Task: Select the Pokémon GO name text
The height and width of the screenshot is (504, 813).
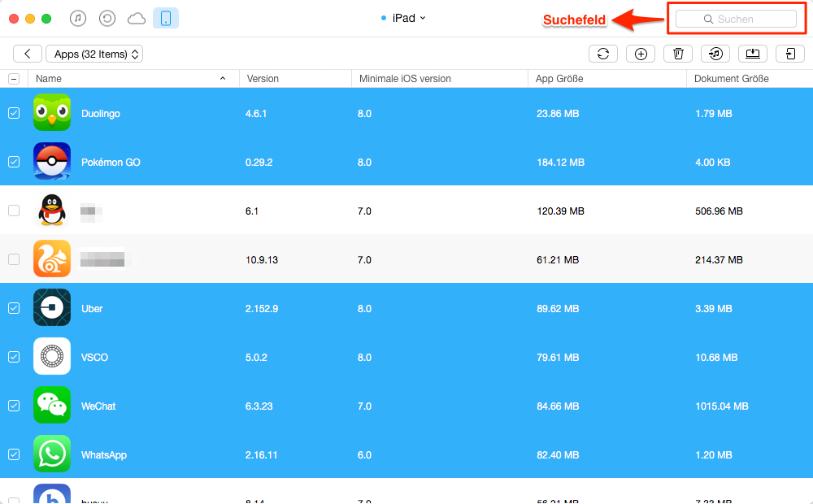Action: click(111, 163)
